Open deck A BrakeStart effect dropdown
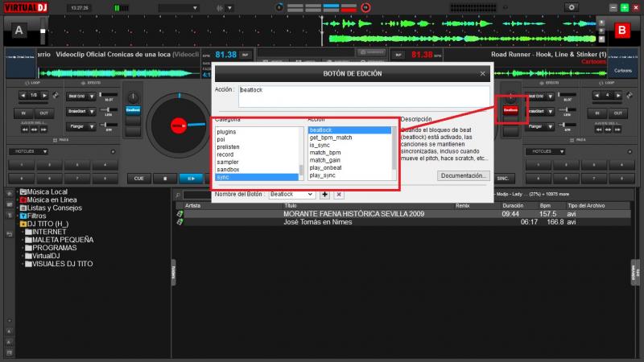Image resolution: width=644 pixels, height=362 pixels. point(81,111)
